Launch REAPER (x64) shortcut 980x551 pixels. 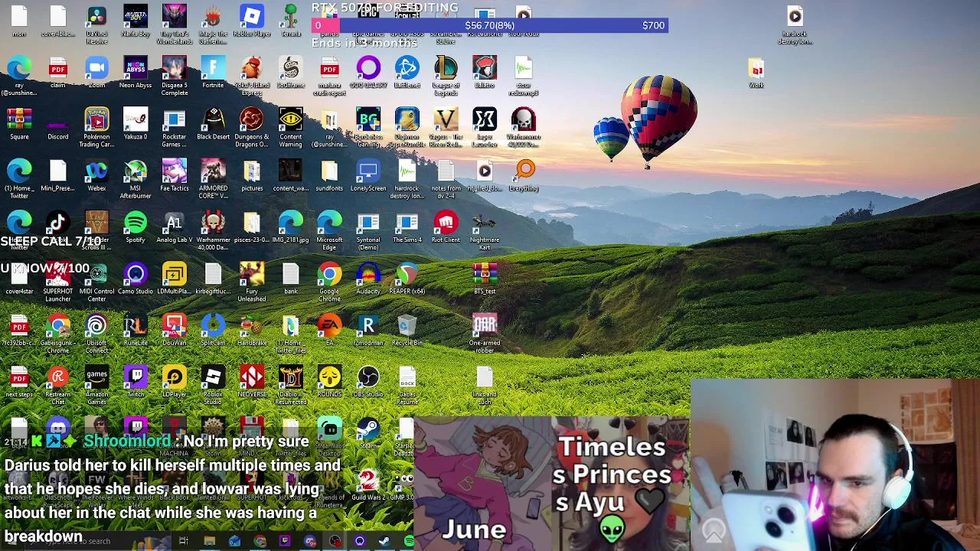407,275
